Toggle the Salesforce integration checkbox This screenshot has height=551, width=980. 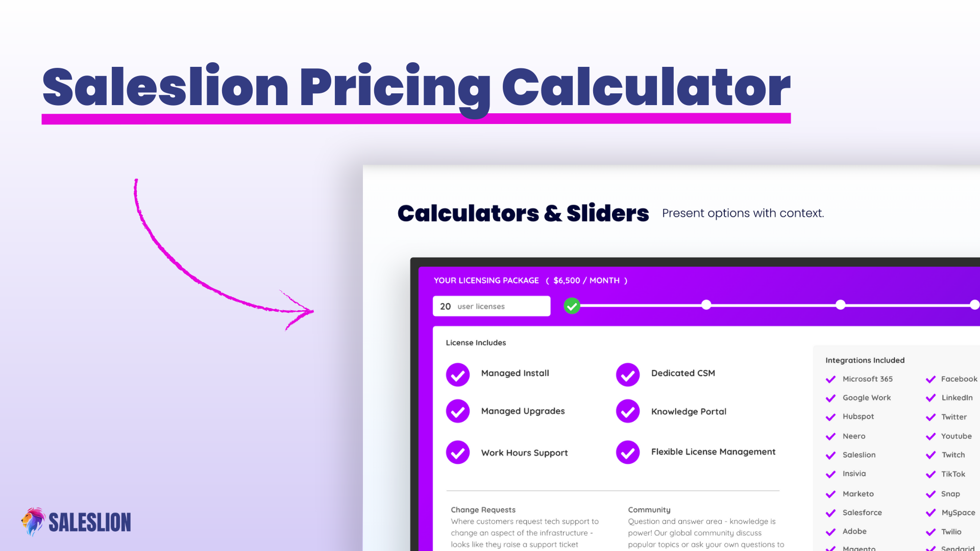pyautogui.click(x=830, y=512)
